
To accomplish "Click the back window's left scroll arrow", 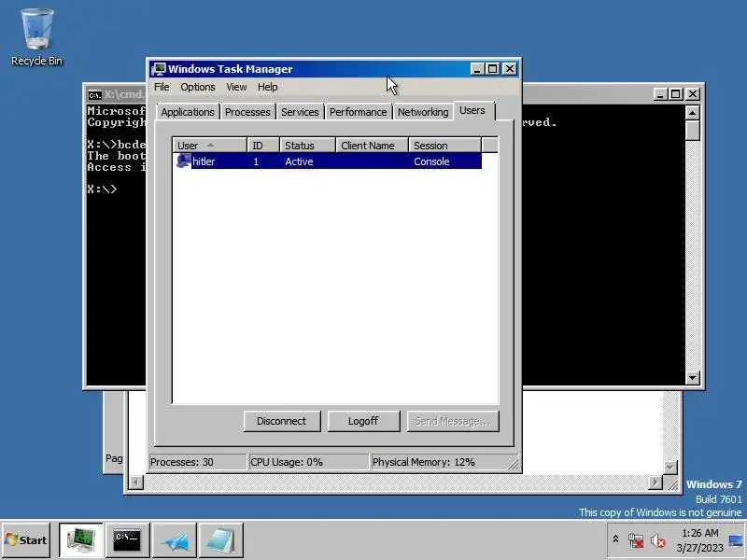I will click(x=136, y=483).
